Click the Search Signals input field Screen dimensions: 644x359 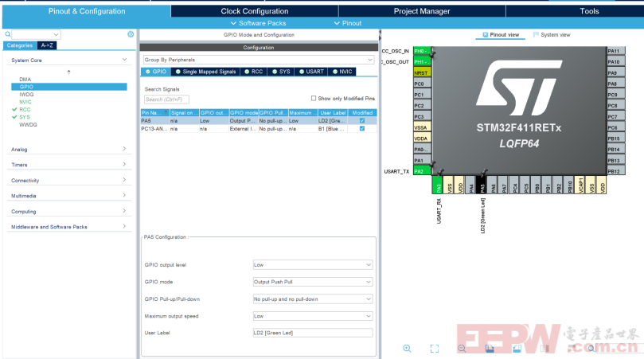166,100
